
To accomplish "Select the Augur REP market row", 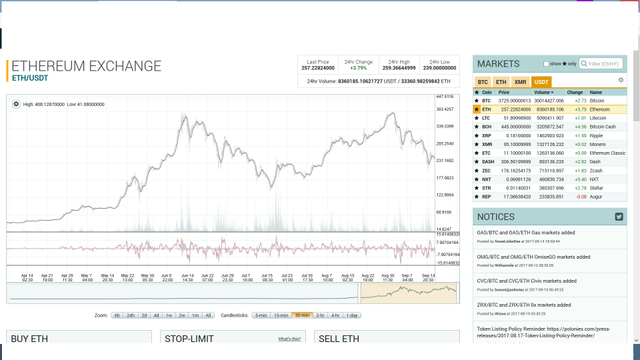I will (x=549, y=197).
